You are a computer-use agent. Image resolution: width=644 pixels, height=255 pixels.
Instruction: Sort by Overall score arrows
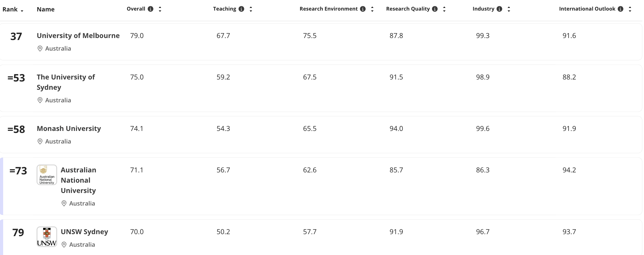pos(160,9)
